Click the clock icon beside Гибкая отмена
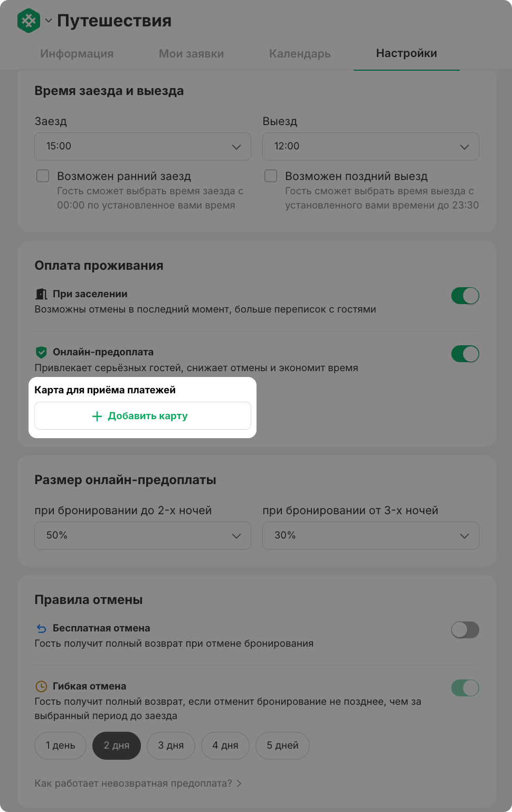Image resolution: width=512 pixels, height=812 pixels. click(41, 686)
